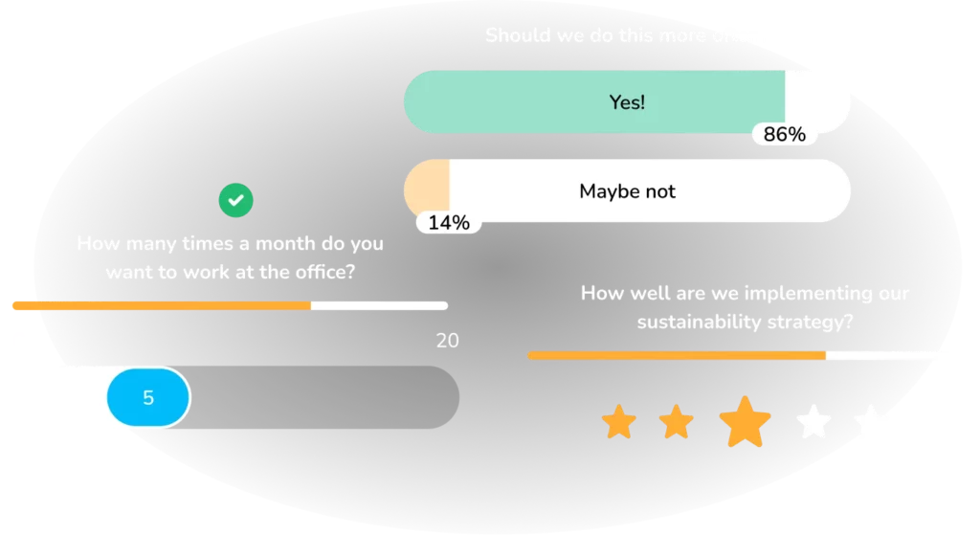Click the peach fill in 'Maybe not' bar
Viewport: 980px width, 535px height.
click(x=427, y=186)
